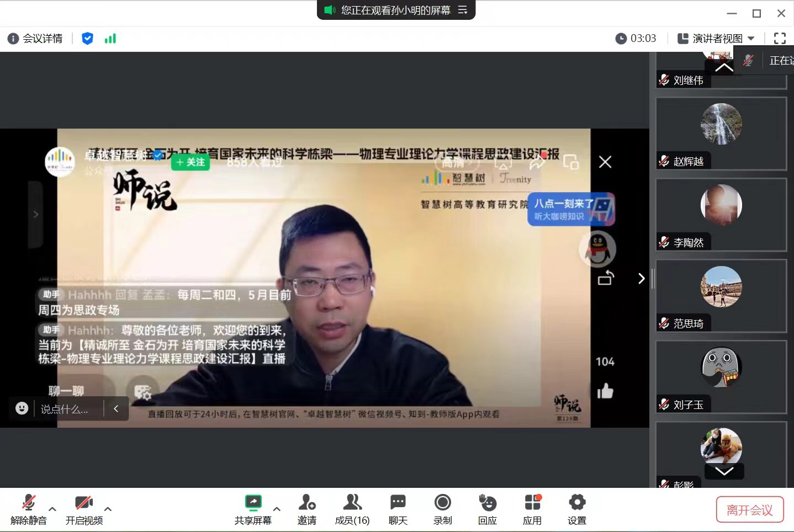Toggle fullscreen mode icon at top right
This screenshot has width=794, height=532.
click(780, 38)
